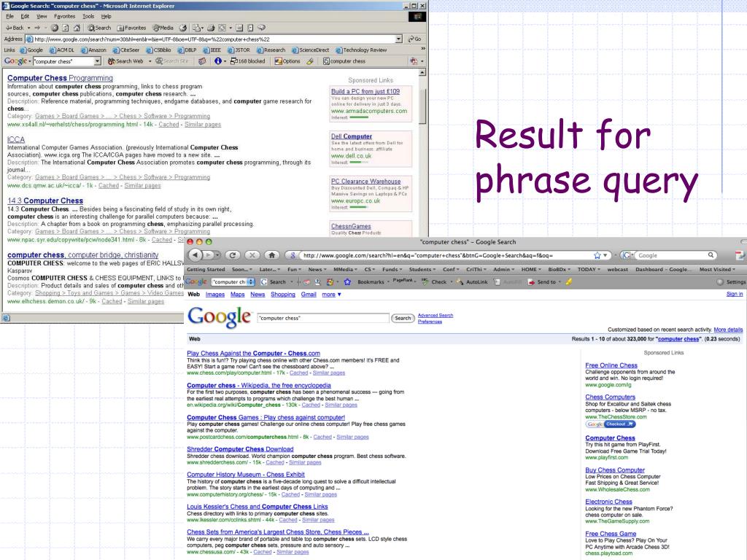Open the View menu in Internet Explorer
The width and height of the screenshot is (747, 560).
[x=42, y=16]
